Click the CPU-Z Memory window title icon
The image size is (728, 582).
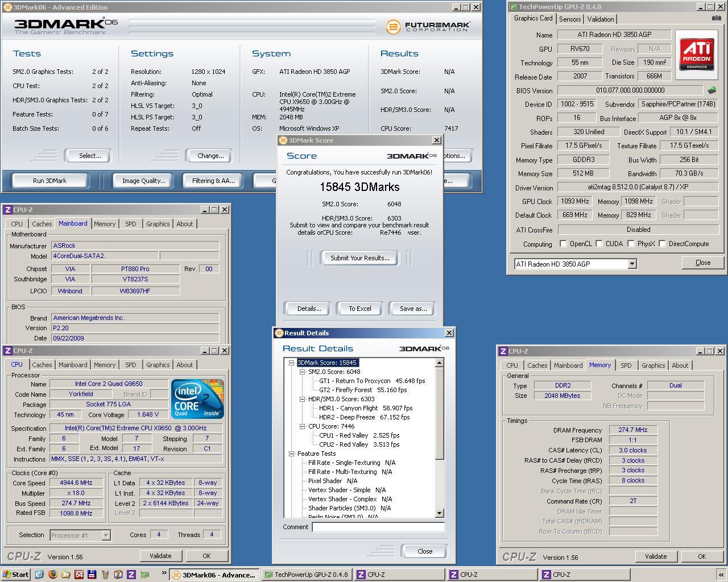click(503, 351)
